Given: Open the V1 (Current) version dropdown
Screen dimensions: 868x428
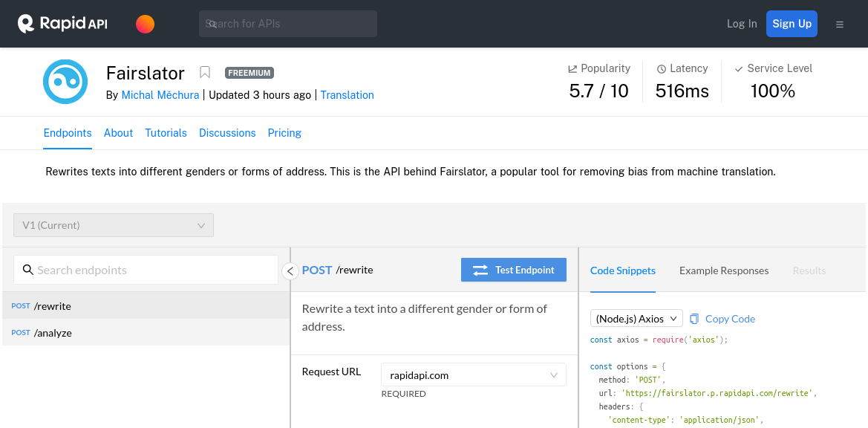Looking at the screenshot, I should [x=114, y=225].
